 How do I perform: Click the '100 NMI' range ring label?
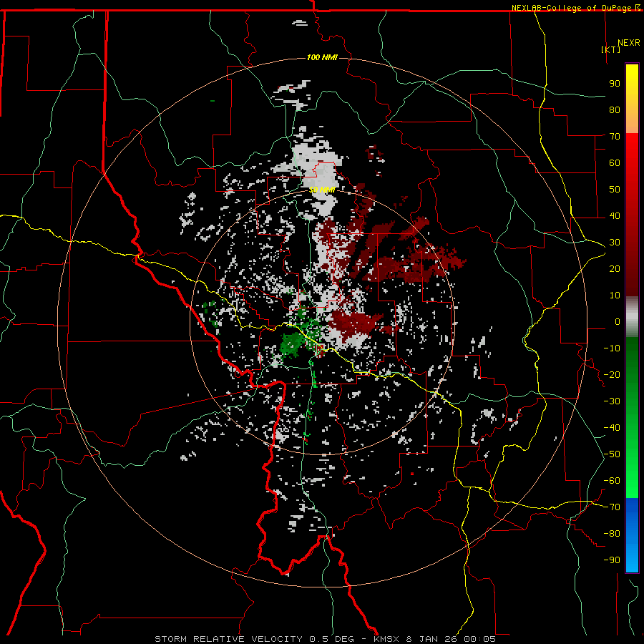[322, 57]
